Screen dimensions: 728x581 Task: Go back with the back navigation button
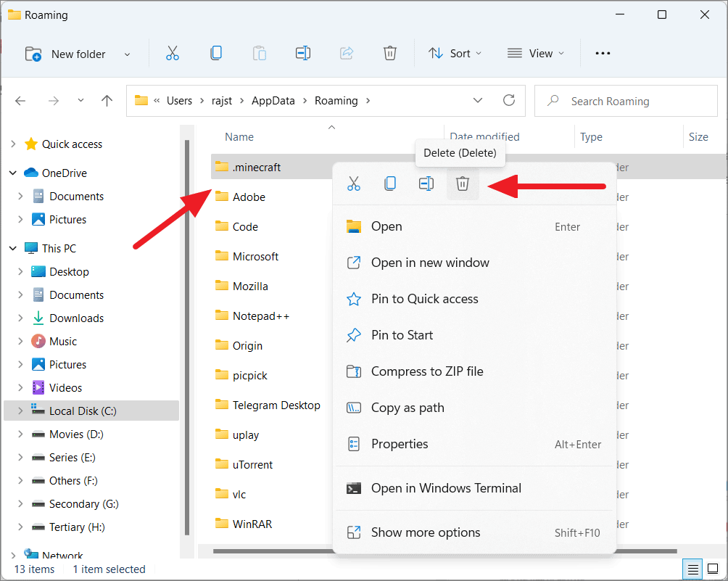tap(20, 100)
